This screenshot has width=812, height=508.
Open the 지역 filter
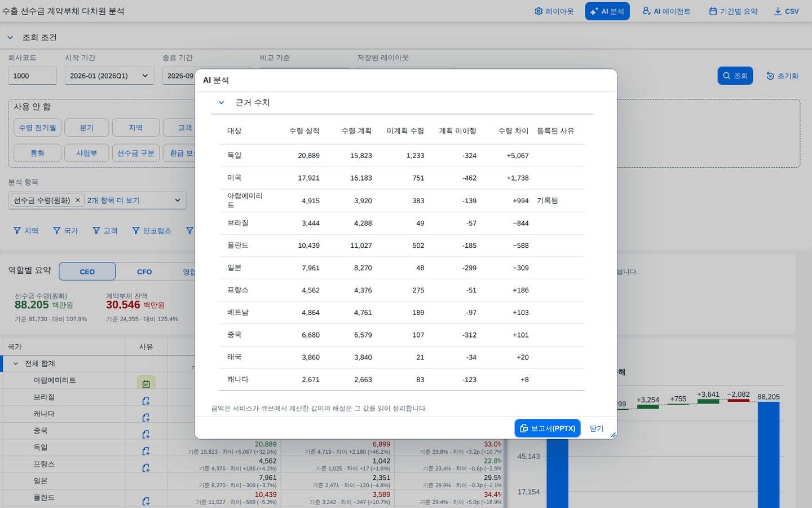(x=26, y=230)
